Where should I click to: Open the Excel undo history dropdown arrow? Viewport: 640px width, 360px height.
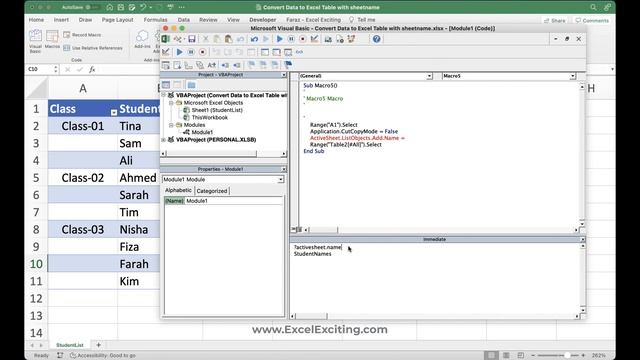[151, 7]
